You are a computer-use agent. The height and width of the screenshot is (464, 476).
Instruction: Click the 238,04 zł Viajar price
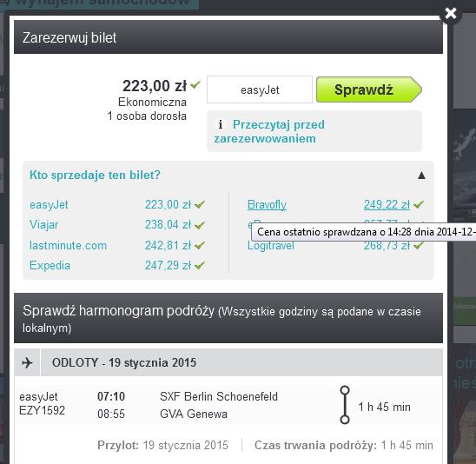168,225
